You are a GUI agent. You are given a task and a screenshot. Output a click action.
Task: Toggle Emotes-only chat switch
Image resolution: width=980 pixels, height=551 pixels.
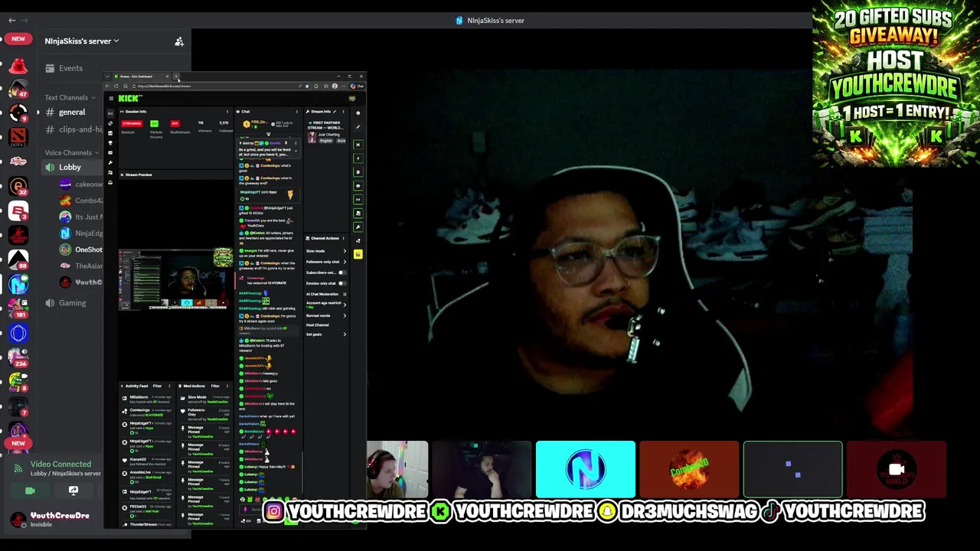(342, 283)
